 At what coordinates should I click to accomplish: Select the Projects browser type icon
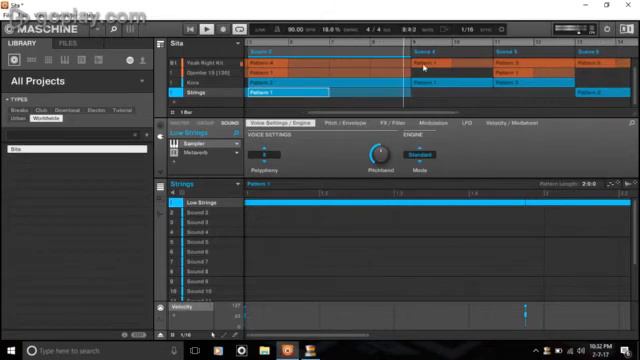click(x=14, y=60)
